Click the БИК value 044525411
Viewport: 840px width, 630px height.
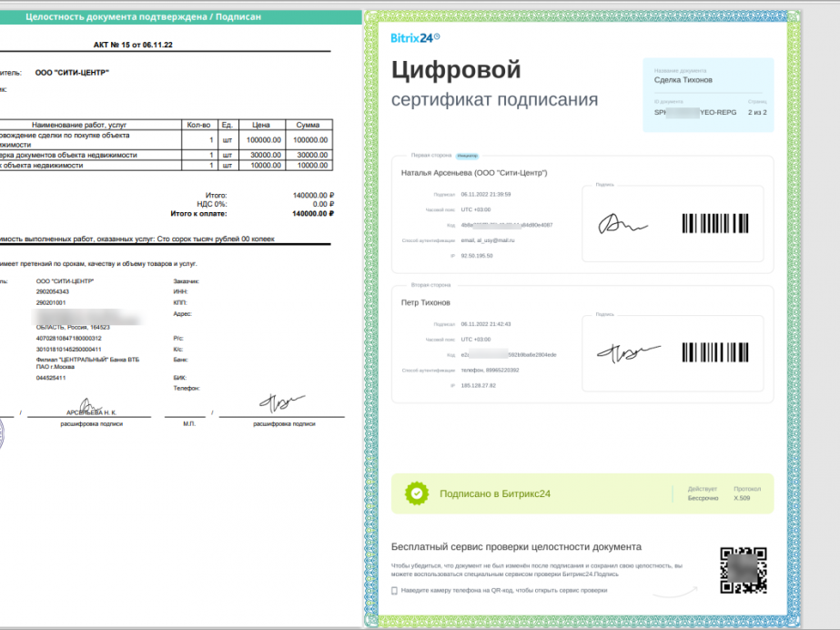[x=51, y=378]
